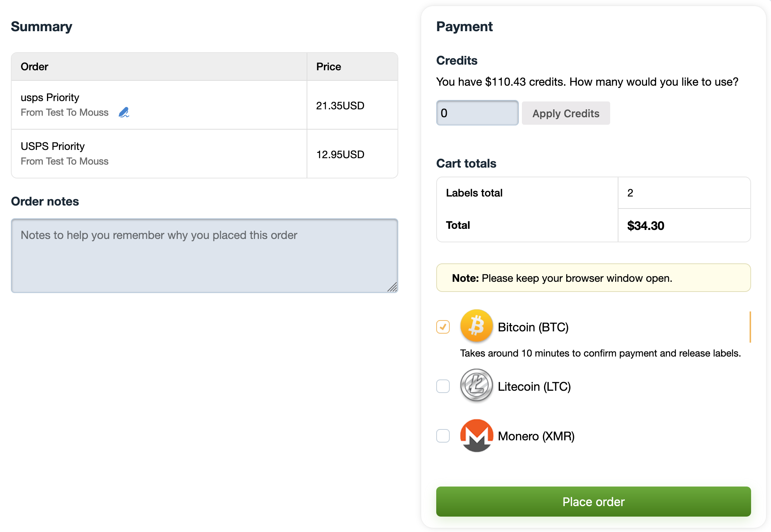Select the USPS Priority 12.95USD order row
Screen dimensions: 771x532
[x=159, y=154]
